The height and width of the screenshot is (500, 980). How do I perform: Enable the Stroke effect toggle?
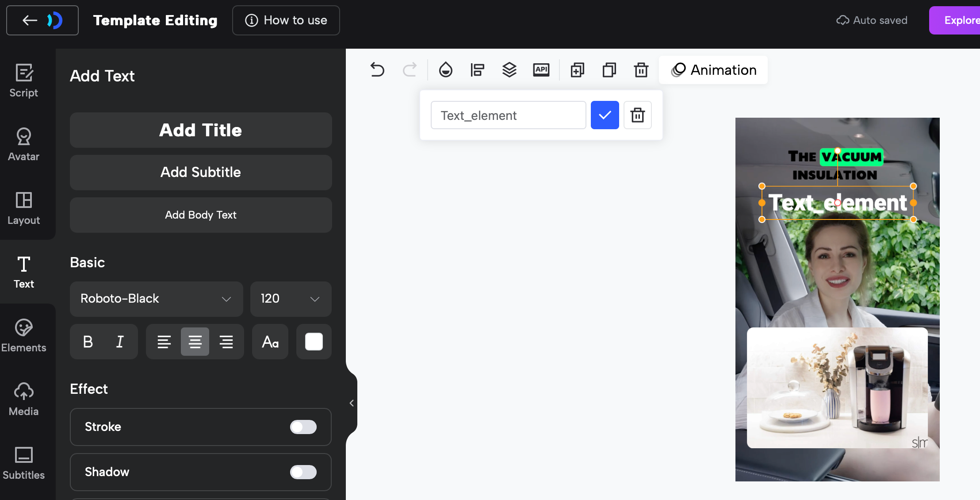click(x=303, y=427)
